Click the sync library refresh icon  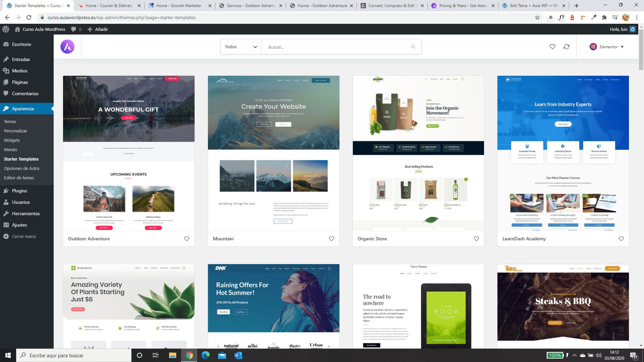tap(567, 47)
